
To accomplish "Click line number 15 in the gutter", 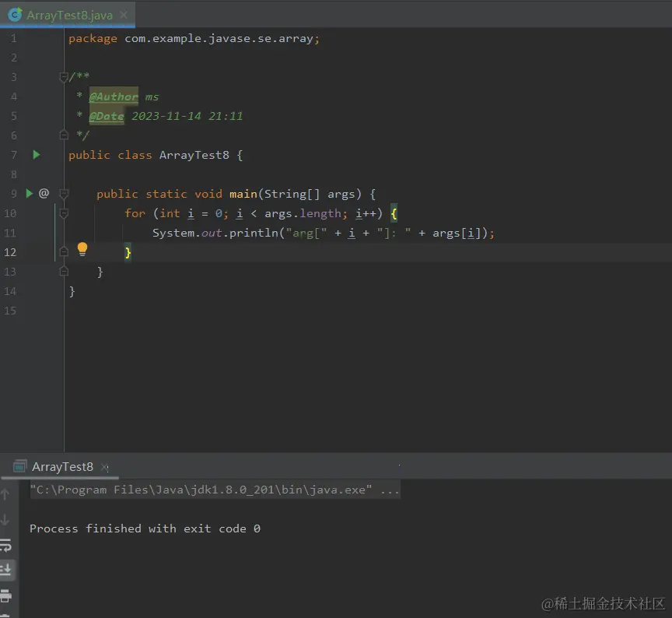I will [10, 311].
